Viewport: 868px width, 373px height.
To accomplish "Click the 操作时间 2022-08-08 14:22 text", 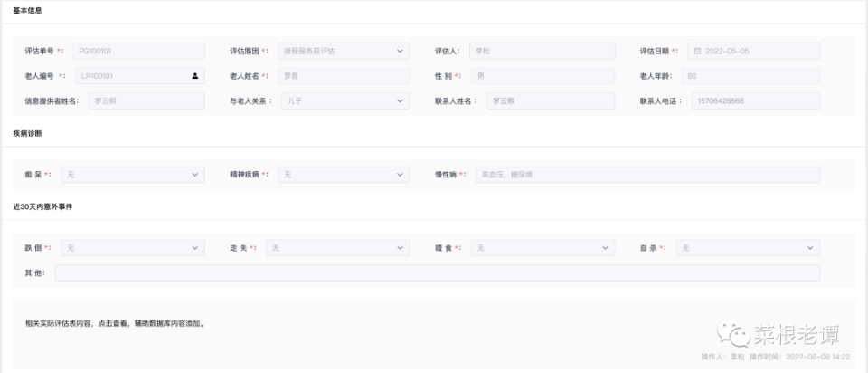I will 799,357.
